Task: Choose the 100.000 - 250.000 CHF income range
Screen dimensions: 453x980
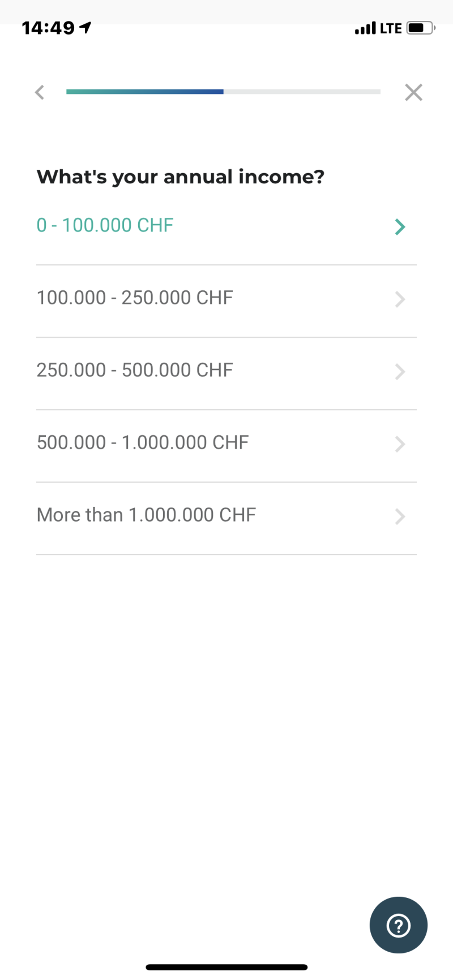Action: (135, 298)
